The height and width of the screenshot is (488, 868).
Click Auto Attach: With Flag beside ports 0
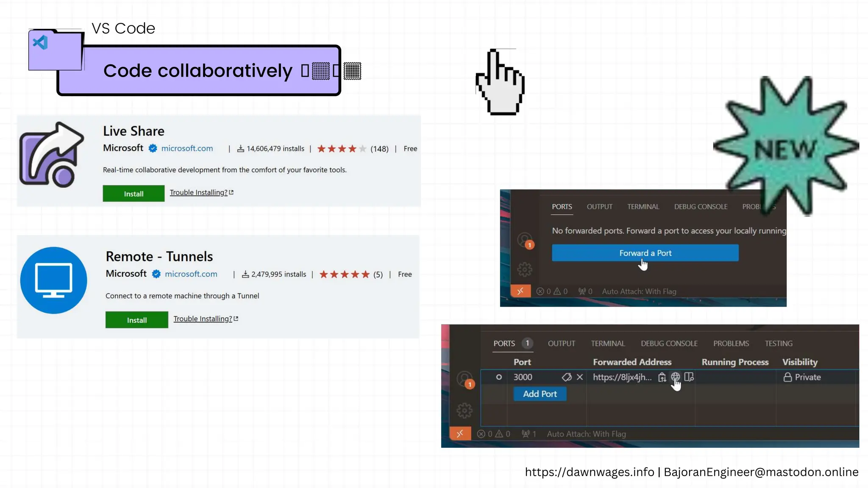click(x=639, y=291)
